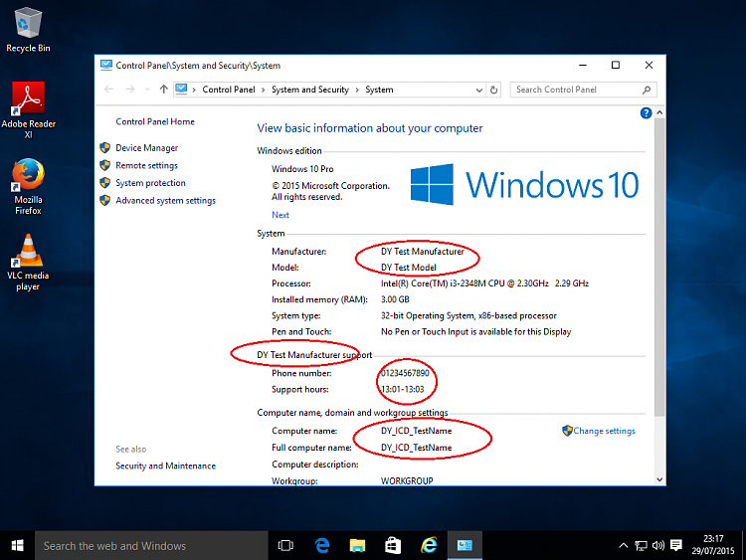Click the Forward navigation arrow
Viewport: 746px width, 560px height.
pyautogui.click(x=130, y=90)
